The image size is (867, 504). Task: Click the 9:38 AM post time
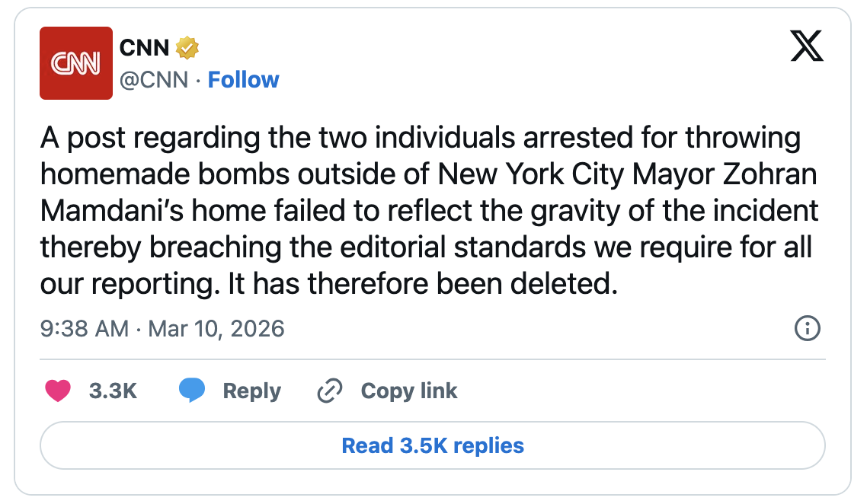pyautogui.click(x=84, y=329)
